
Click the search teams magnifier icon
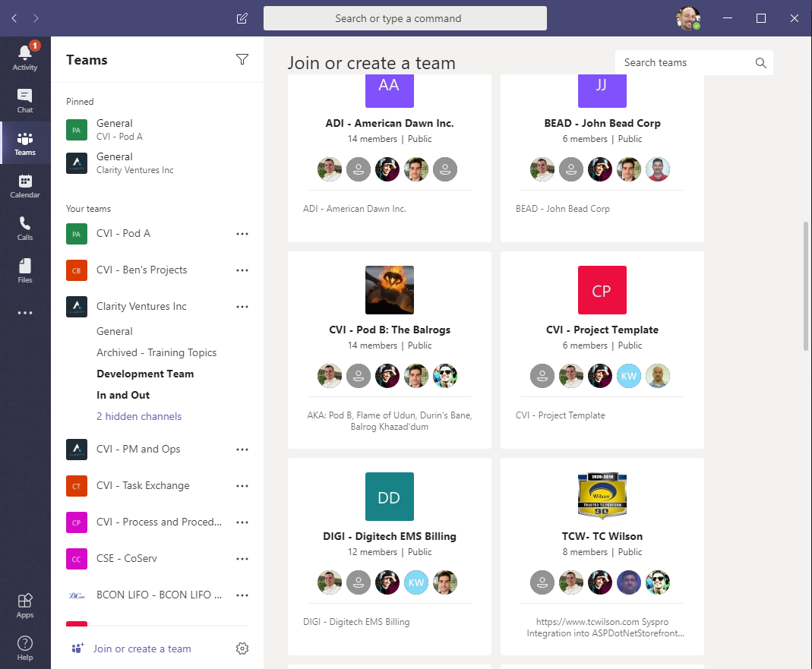760,63
